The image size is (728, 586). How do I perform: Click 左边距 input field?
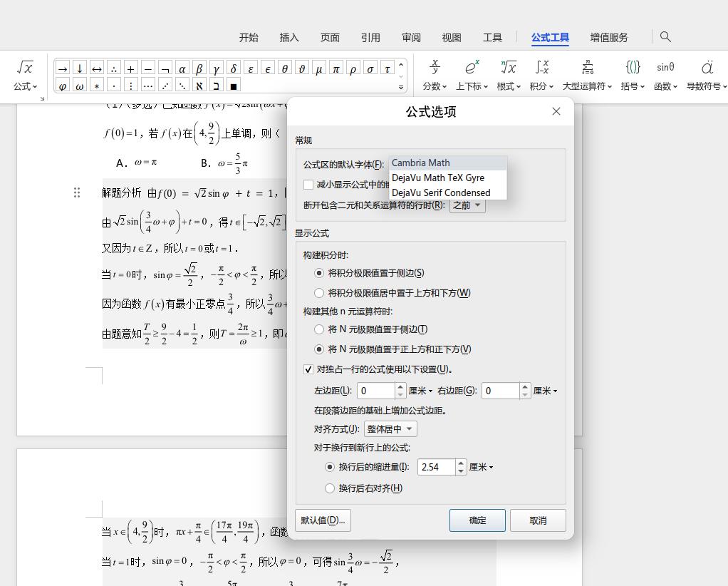pos(376,391)
